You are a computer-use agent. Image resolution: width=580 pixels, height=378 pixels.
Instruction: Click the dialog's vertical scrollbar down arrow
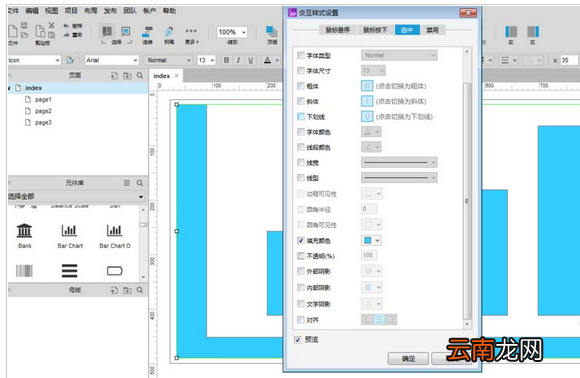click(467, 324)
